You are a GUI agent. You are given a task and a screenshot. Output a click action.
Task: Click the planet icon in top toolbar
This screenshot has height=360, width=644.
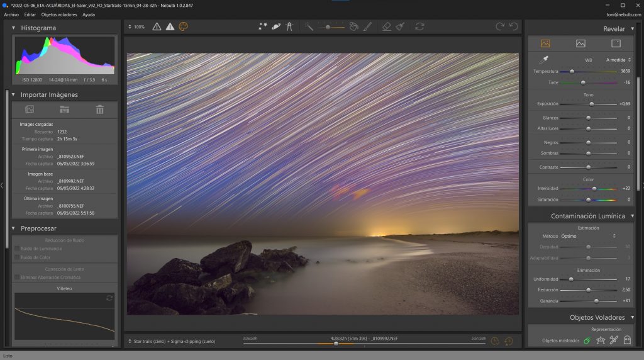click(276, 26)
